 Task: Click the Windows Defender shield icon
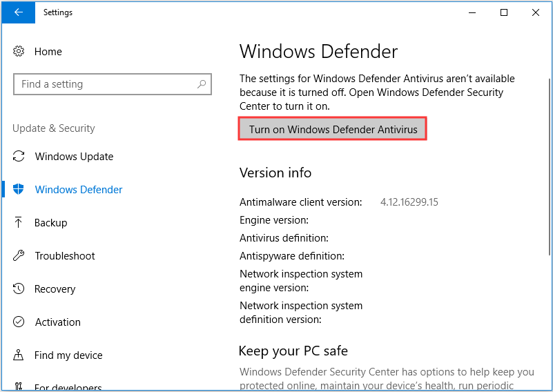click(x=19, y=189)
